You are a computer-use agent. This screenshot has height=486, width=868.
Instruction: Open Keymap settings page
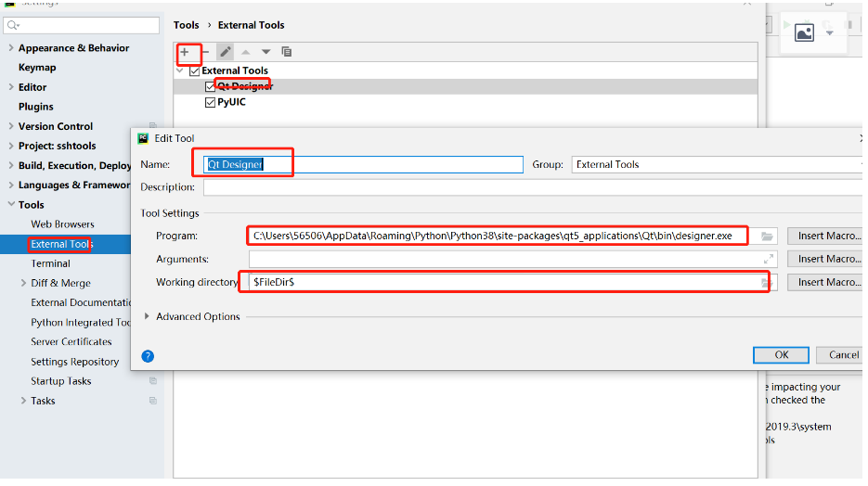37,68
